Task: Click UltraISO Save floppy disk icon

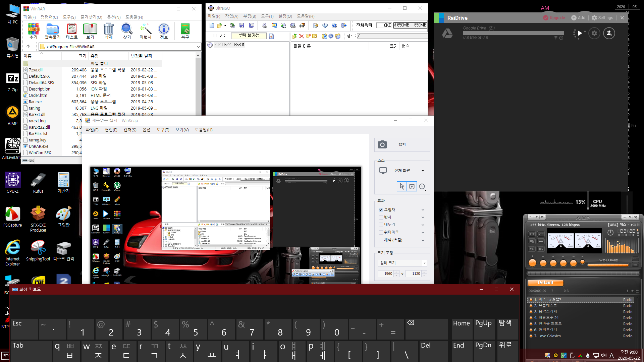Action: click(242, 25)
